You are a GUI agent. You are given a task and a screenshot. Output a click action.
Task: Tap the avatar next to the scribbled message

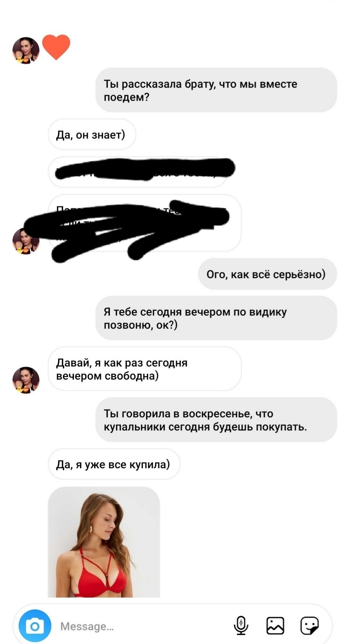26,241
